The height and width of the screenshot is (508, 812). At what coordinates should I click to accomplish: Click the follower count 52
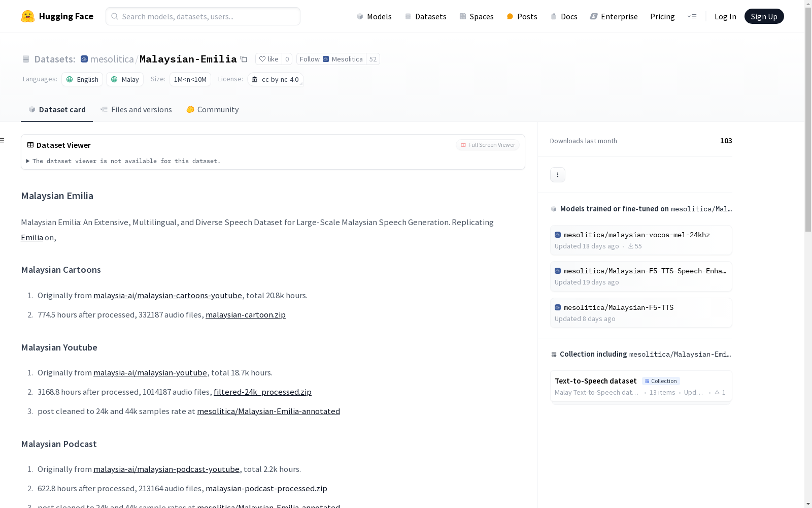point(373,59)
